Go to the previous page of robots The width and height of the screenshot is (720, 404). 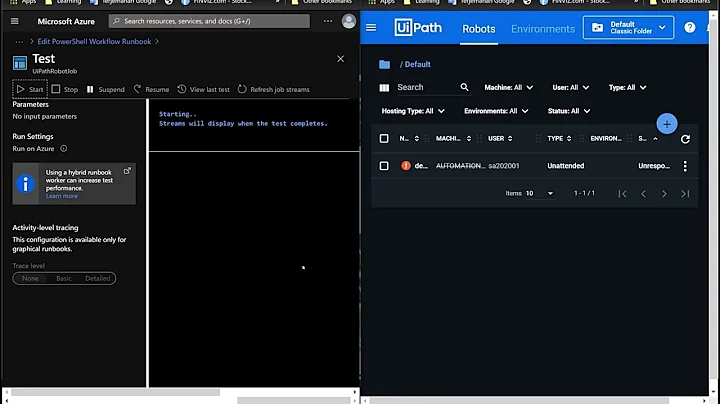pyautogui.click(x=643, y=194)
